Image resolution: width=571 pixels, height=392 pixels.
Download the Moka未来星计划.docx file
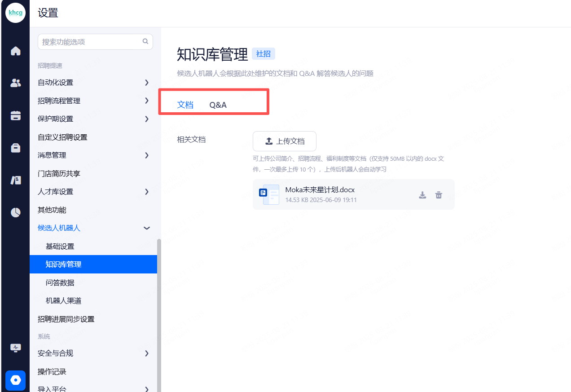422,195
